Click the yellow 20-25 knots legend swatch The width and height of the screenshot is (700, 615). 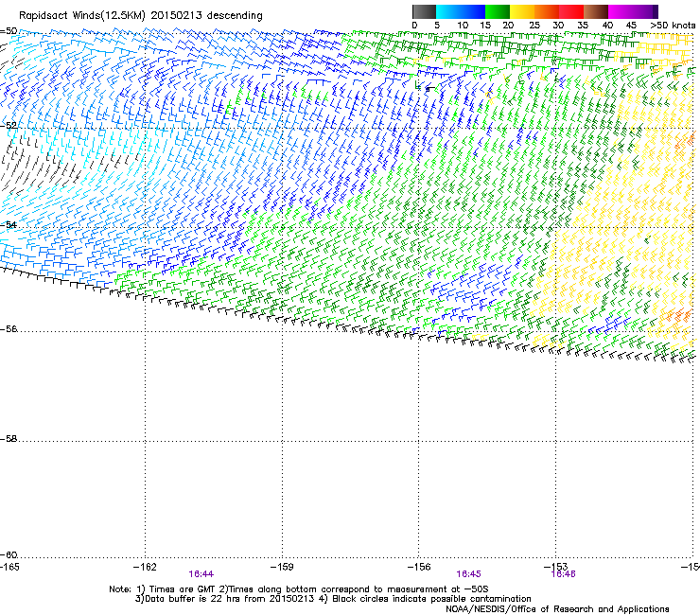coord(522,11)
